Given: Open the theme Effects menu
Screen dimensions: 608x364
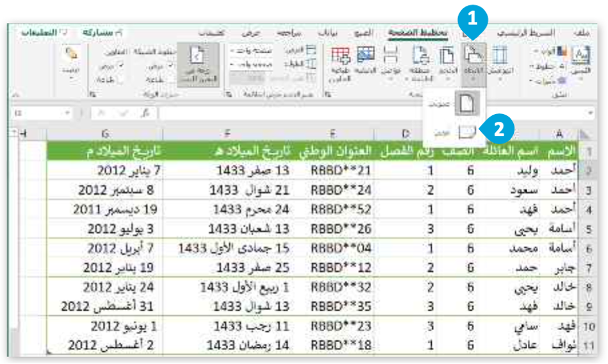Looking at the screenshot, I should point(548,81).
